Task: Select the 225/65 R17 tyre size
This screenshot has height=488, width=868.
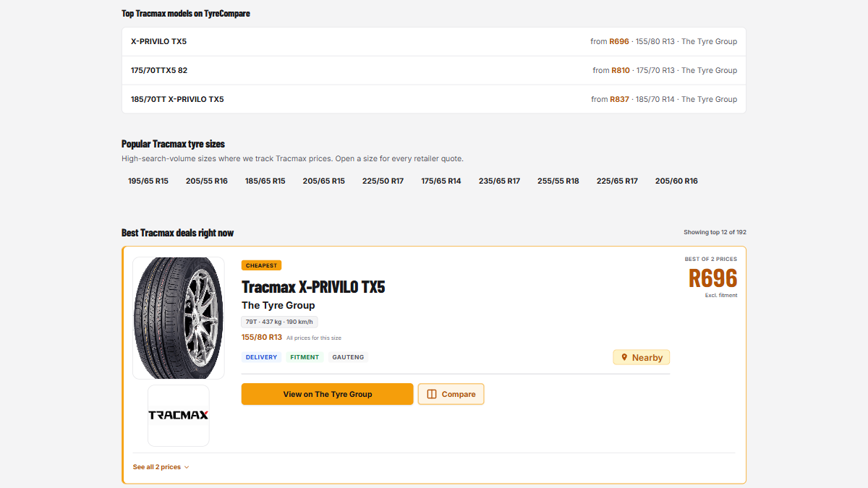Action: click(x=618, y=181)
